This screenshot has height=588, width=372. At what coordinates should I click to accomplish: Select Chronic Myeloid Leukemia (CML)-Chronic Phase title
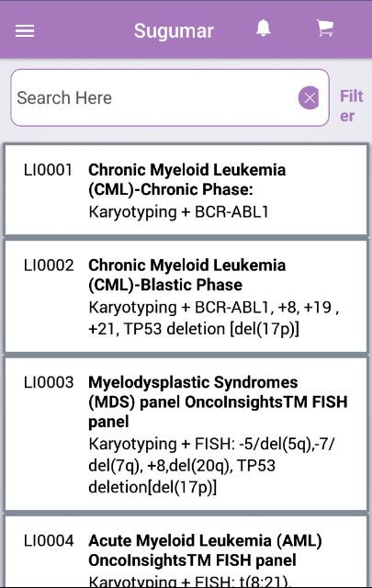point(186,180)
